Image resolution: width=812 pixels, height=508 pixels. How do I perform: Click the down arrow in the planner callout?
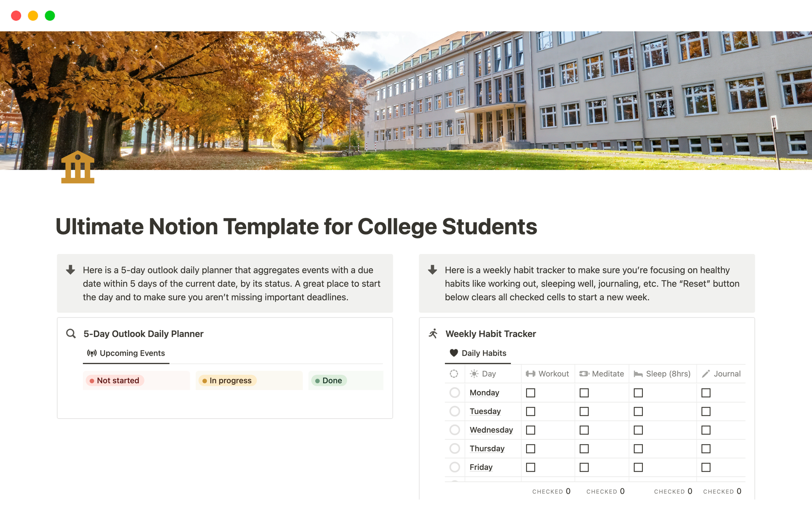click(x=71, y=270)
